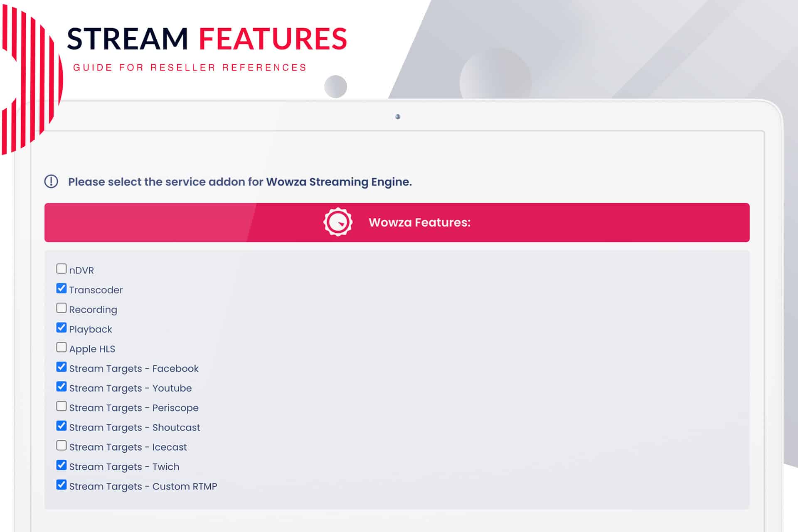Enable the Recording checkbox
The height and width of the screenshot is (532, 798).
[62, 308]
